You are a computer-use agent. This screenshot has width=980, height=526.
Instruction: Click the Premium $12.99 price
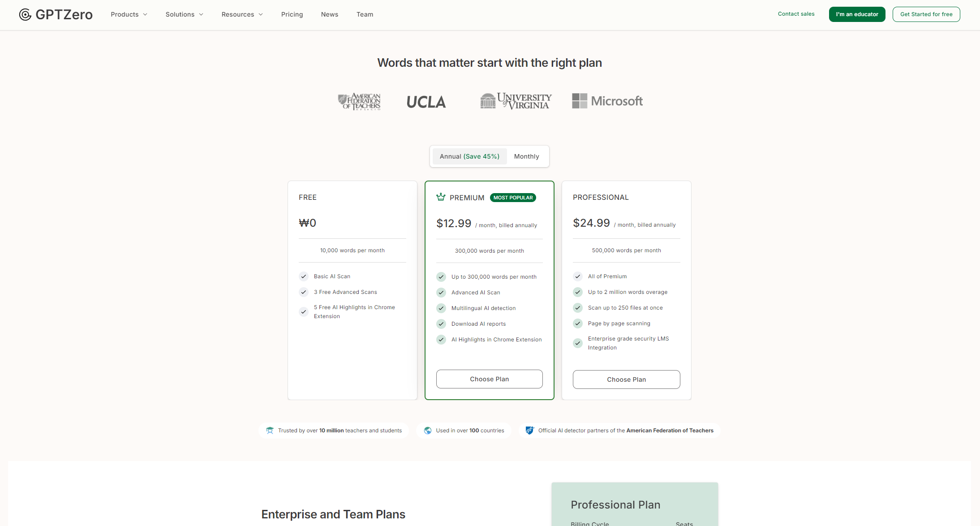pyautogui.click(x=454, y=223)
